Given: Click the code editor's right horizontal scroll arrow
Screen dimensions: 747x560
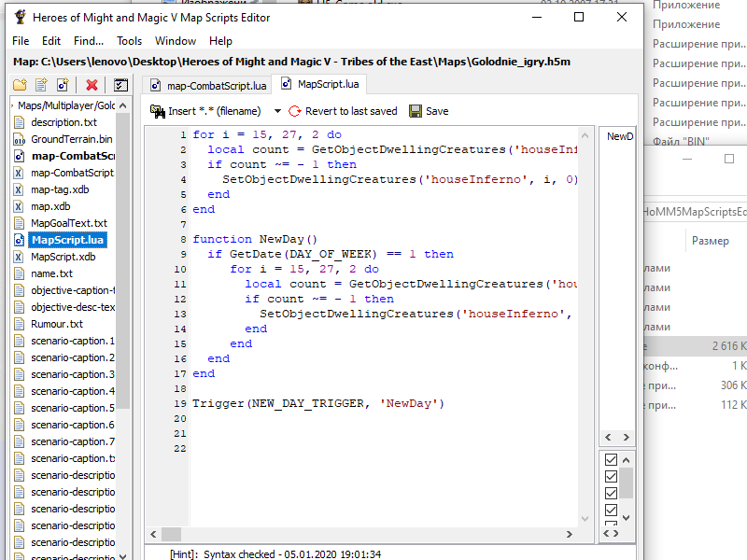Looking at the screenshot, I should pos(570,534).
